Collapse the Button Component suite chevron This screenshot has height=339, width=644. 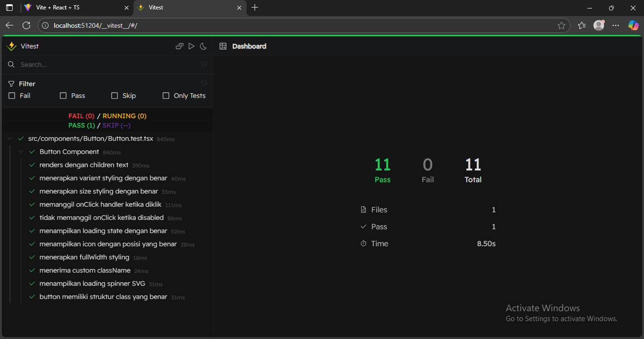tap(21, 152)
